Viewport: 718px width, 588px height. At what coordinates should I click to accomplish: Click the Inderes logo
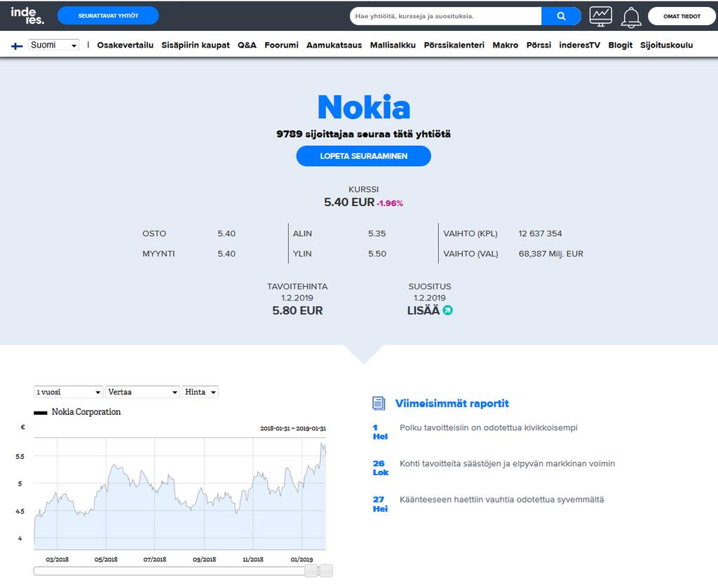point(27,15)
